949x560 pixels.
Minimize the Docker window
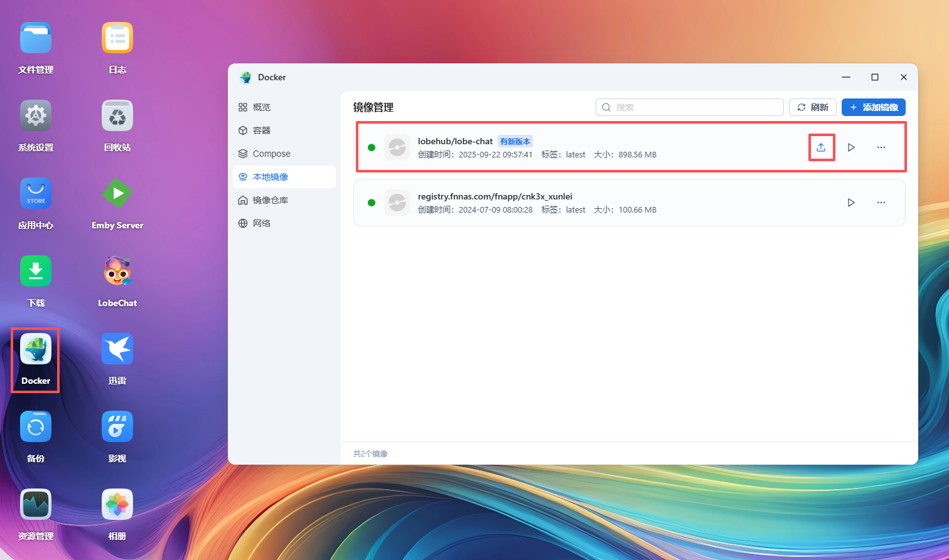[x=846, y=77]
